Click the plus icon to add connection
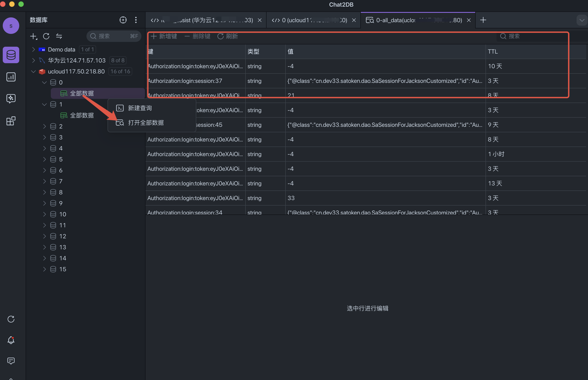 click(33, 36)
